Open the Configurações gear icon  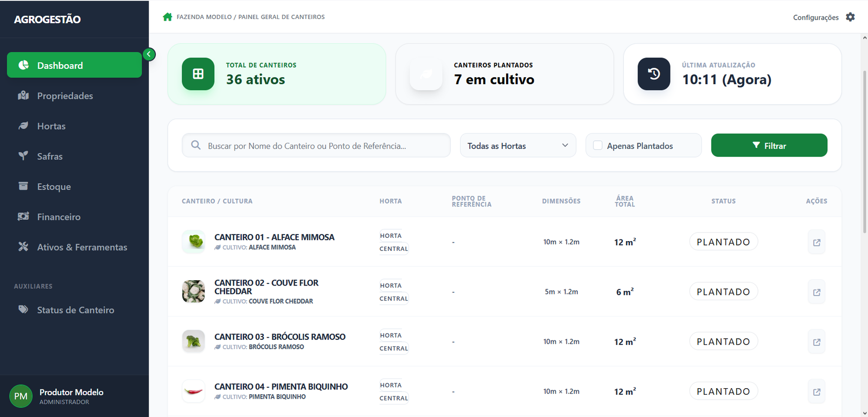[x=850, y=17]
